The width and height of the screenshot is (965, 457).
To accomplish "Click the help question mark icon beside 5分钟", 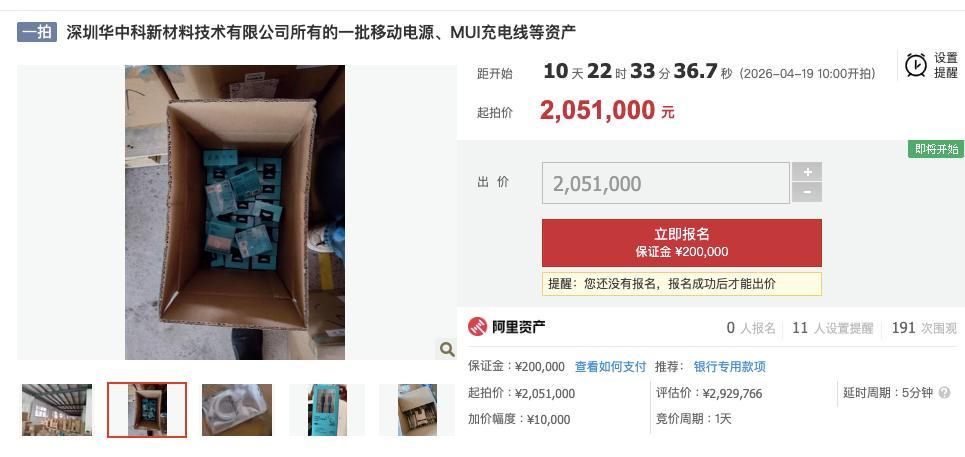I will point(945,392).
